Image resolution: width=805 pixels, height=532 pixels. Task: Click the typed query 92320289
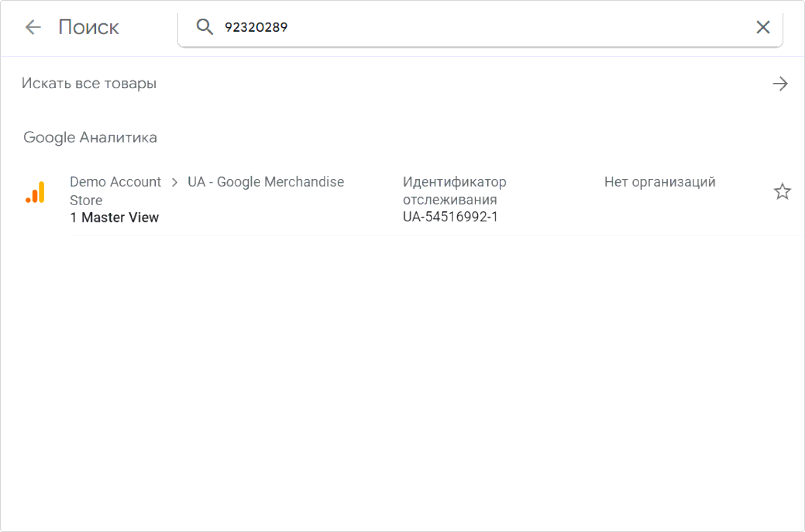click(x=256, y=27)
